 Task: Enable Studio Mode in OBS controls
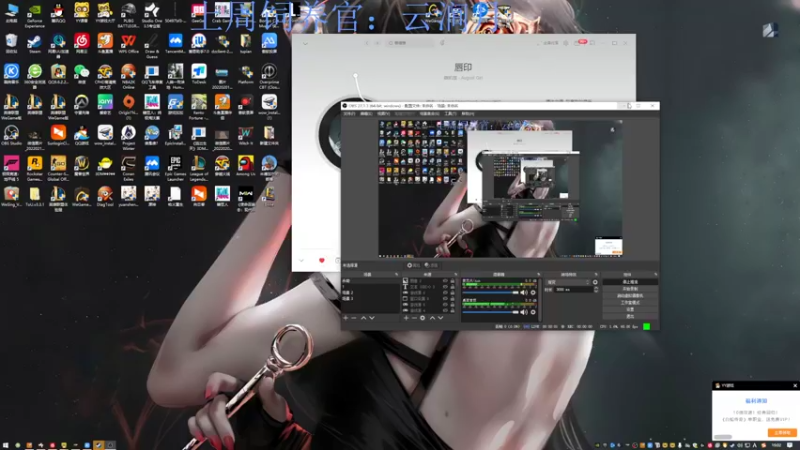pos(630,303)
